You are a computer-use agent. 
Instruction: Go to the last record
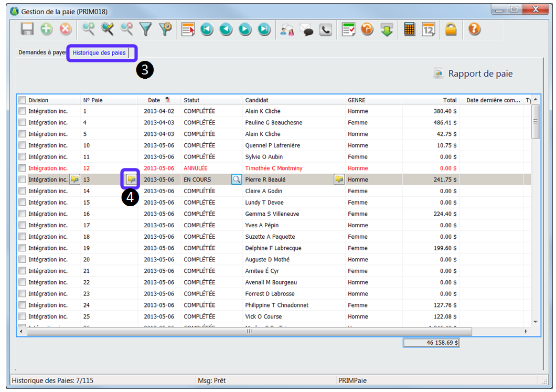[x=264, y=30]
